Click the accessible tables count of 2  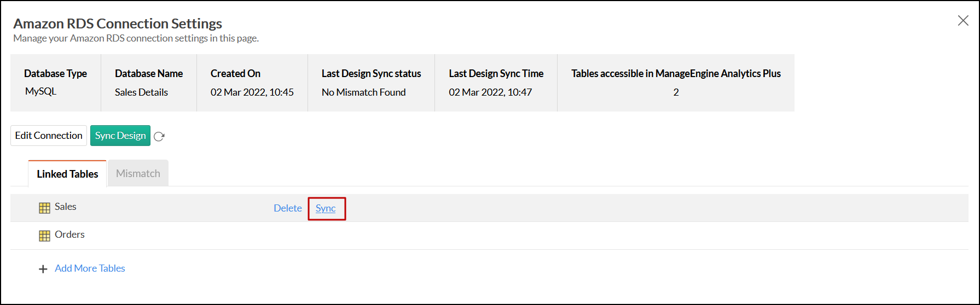676,92
